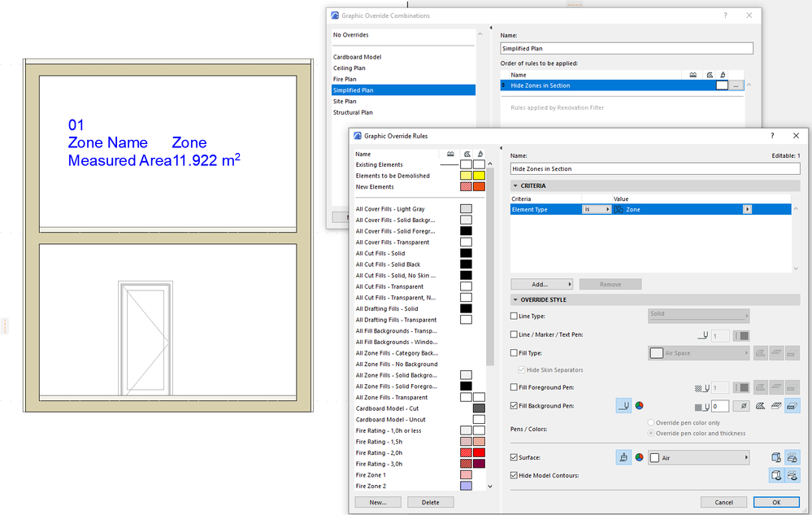The image size is (812, 515).
Task: Toggle uncut icon in Hide Model Contours row
Action: pos(775,475)
